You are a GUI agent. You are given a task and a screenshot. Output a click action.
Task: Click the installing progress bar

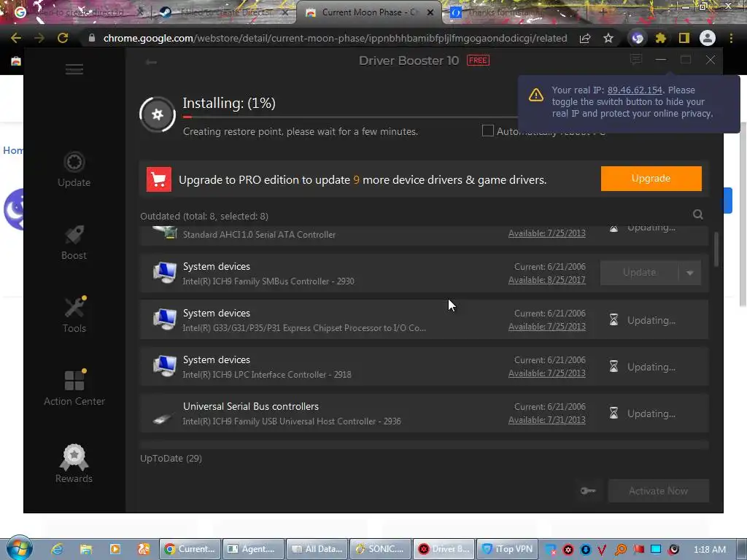tap(350, 117)
